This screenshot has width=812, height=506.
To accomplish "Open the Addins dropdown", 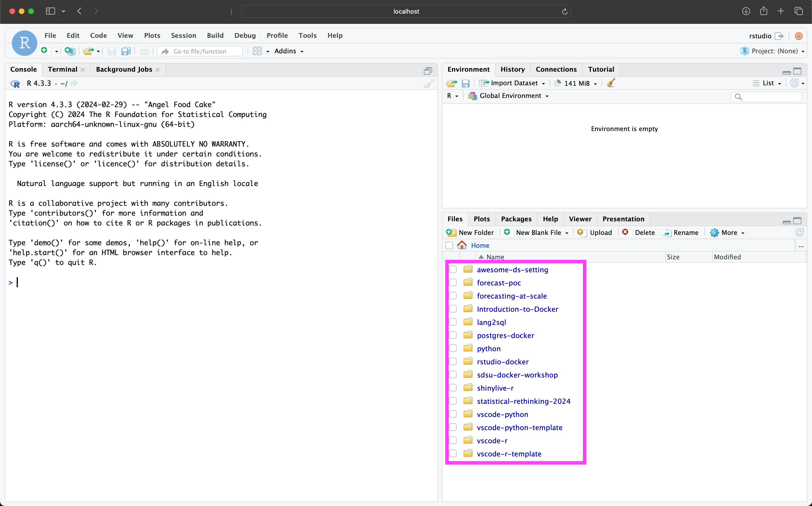I will tap(289, 51).
